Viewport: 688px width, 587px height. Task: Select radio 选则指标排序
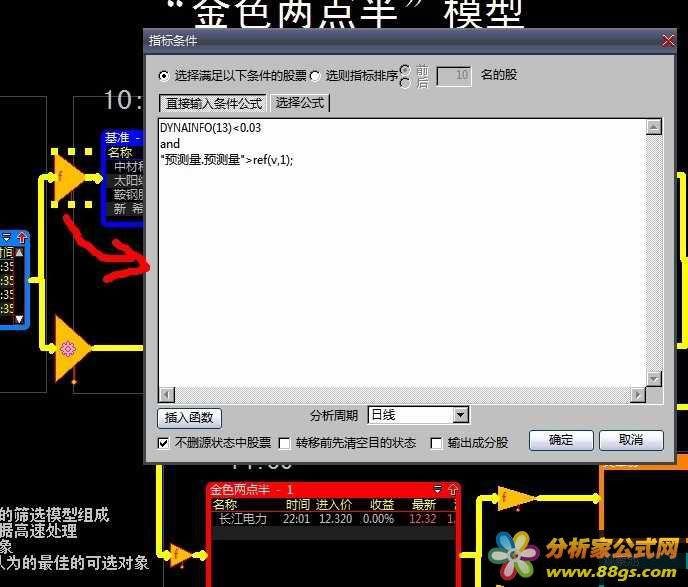315,76
